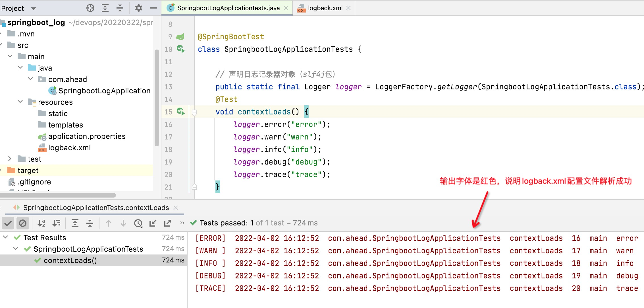Click the import test results icon
644x308 pixels.
point(153,223)
